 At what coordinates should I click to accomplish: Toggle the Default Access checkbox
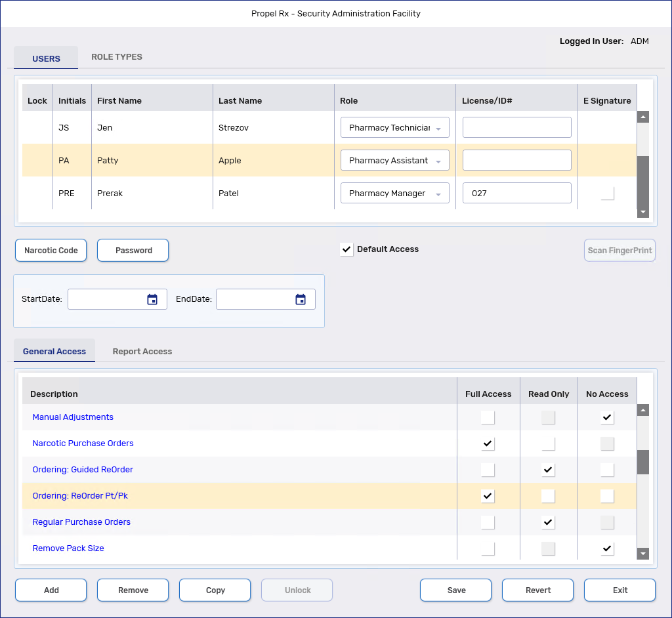(347, 250)
